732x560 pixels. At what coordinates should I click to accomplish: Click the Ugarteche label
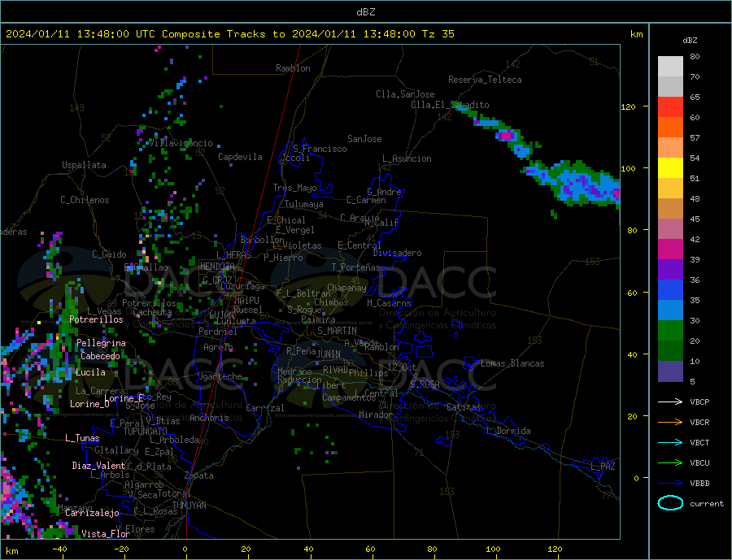pyautogui.click(x=220, y=376)
